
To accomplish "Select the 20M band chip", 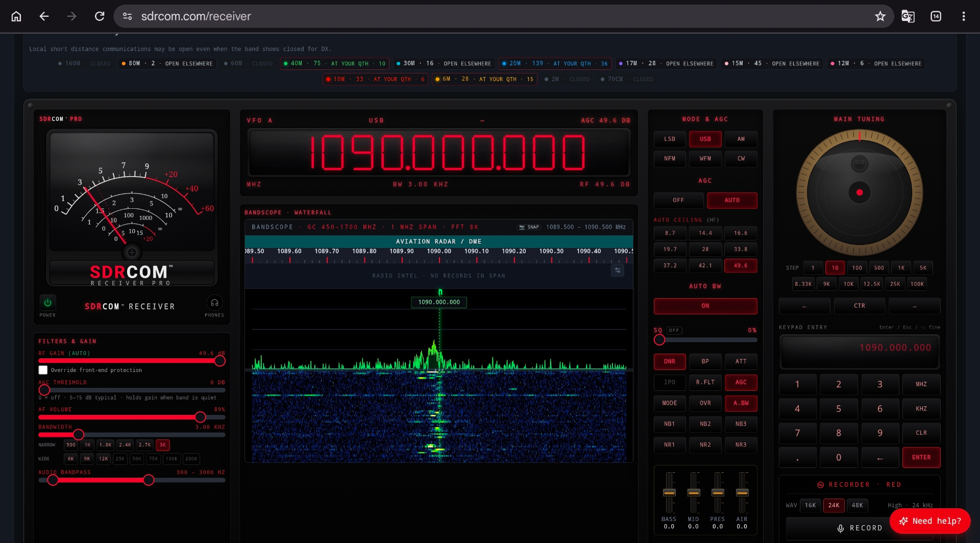I will tap(555, 64).
